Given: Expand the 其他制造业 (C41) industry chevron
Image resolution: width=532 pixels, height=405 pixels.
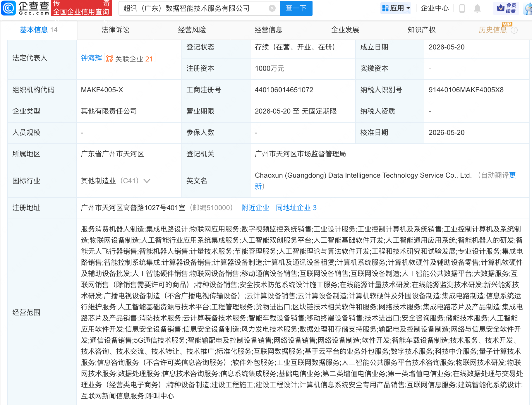Looking at the screenshot, I should click(147, 181).
